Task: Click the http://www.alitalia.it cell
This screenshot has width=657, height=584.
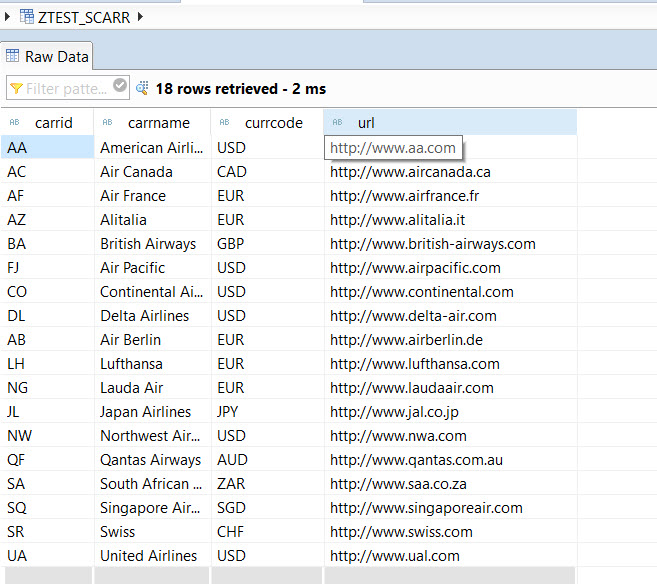Action: (450, 220)
